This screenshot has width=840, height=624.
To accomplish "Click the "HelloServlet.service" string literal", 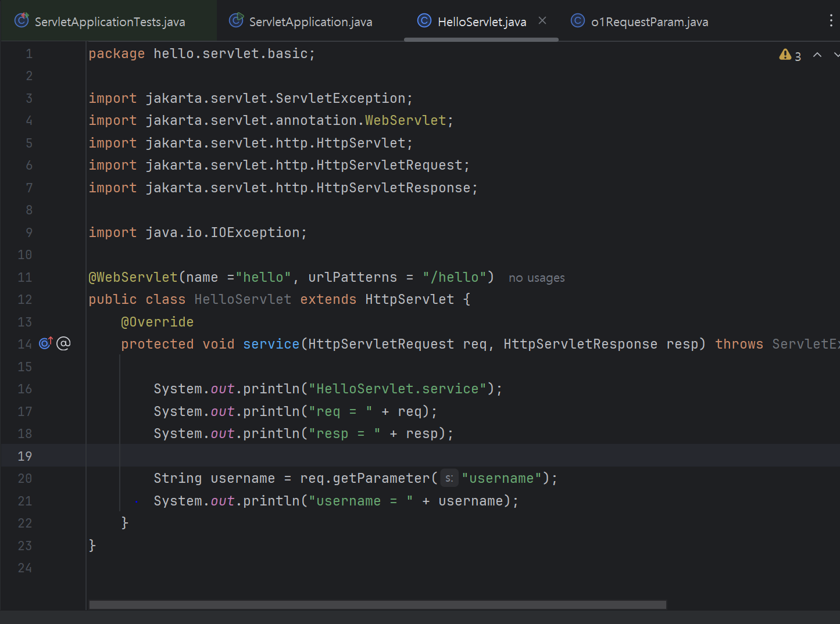I will (x=398, y=389).
